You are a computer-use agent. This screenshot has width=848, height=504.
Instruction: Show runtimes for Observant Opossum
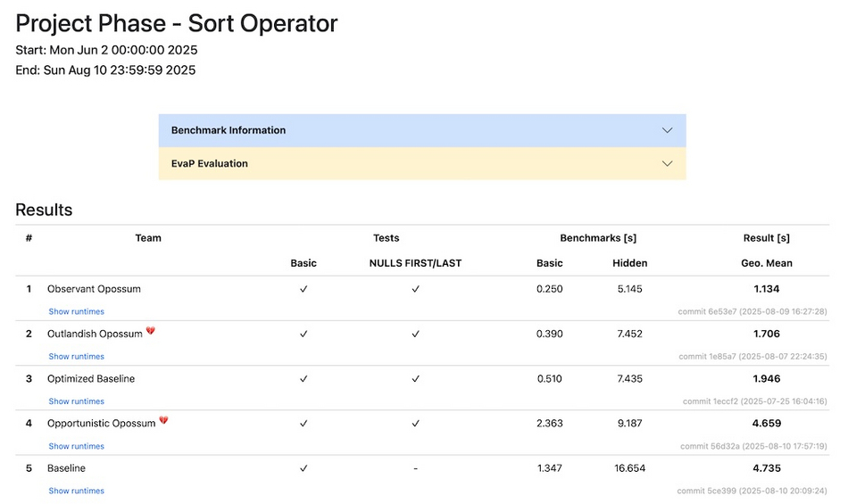[x=76, y=311]
